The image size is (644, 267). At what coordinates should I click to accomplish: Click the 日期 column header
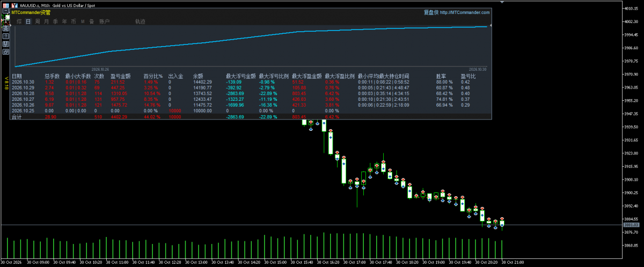tap(17, 76)
